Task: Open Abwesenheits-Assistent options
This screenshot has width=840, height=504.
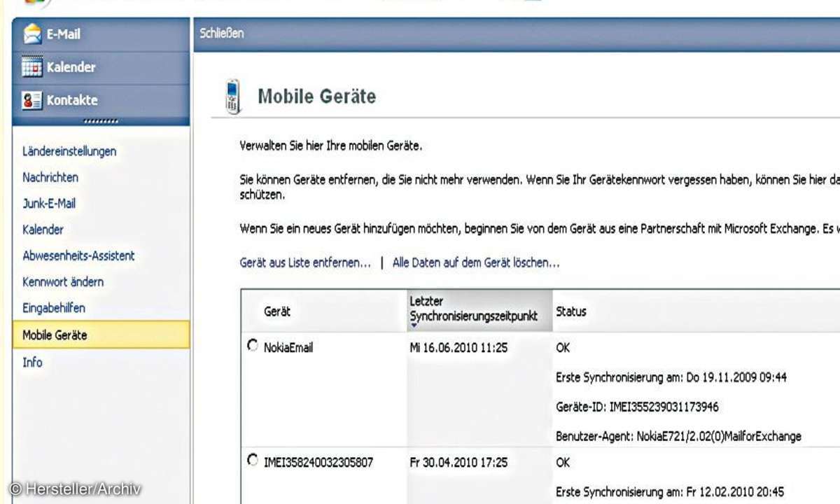Action: [x=78, y=255]
